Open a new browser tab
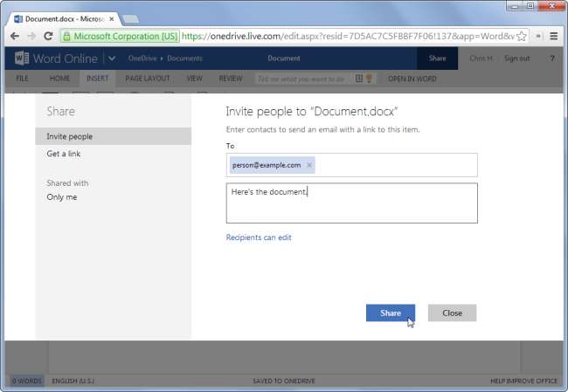568x392 pixels. 130,19
